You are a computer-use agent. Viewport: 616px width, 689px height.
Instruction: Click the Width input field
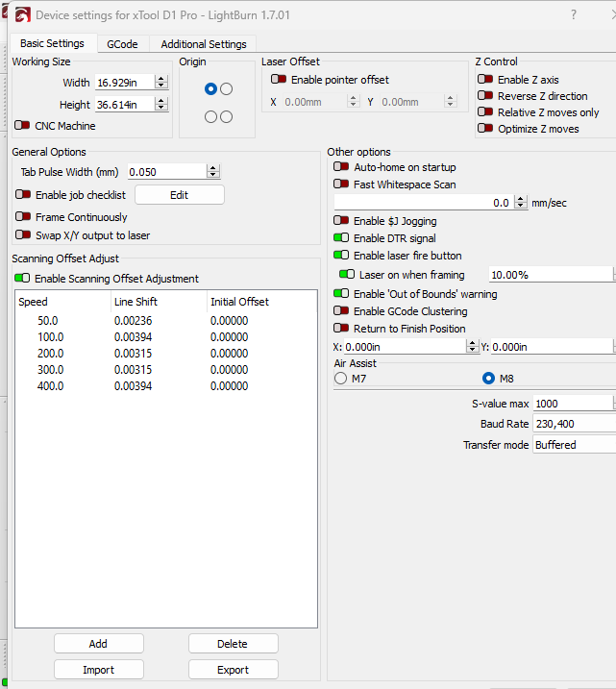[x=125, y=83]
